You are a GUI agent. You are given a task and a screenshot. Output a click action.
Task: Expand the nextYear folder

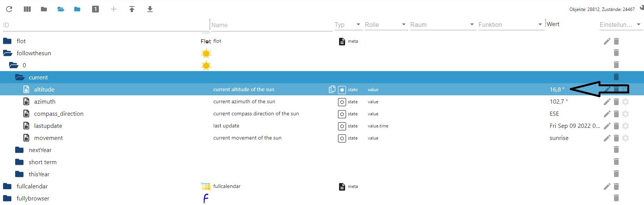19,150
